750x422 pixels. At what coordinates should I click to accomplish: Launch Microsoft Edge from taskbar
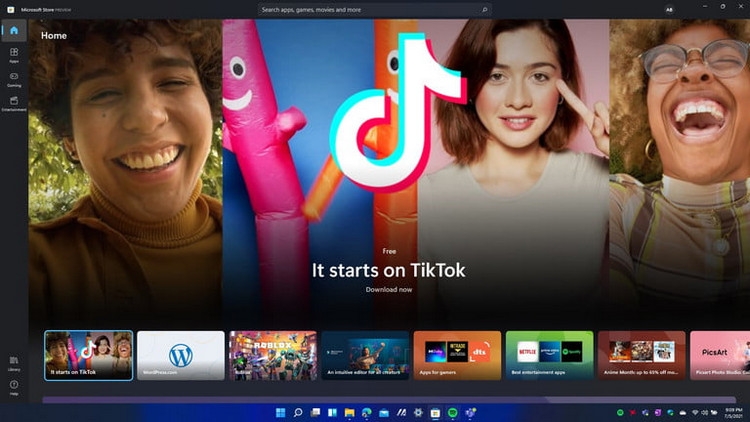tap(367, 412)
